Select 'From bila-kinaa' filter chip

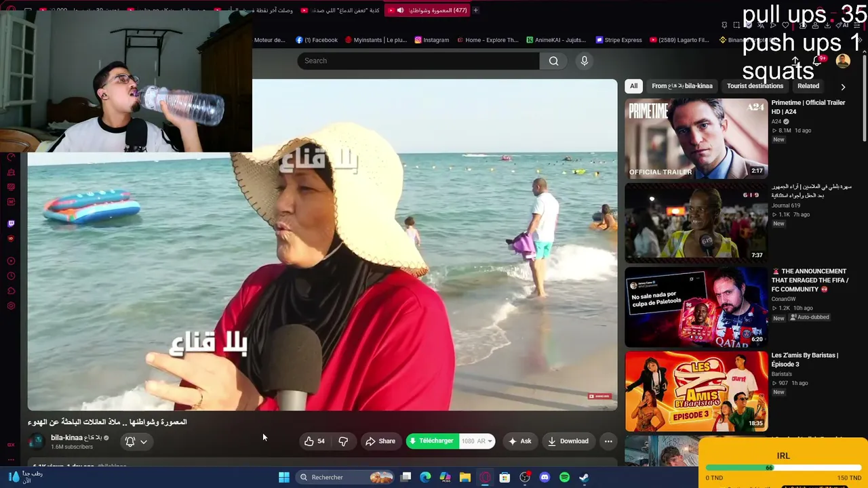pos(682,86)
